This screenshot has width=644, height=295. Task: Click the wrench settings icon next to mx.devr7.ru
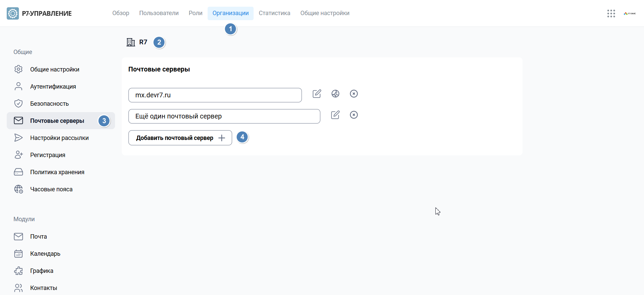pyautogui.click(x=335, y=94)
